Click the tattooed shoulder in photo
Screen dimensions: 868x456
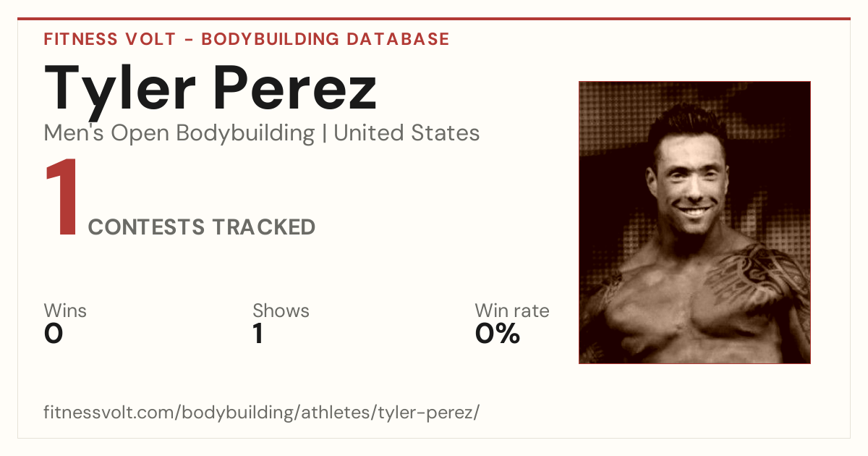tap(756, 275)
